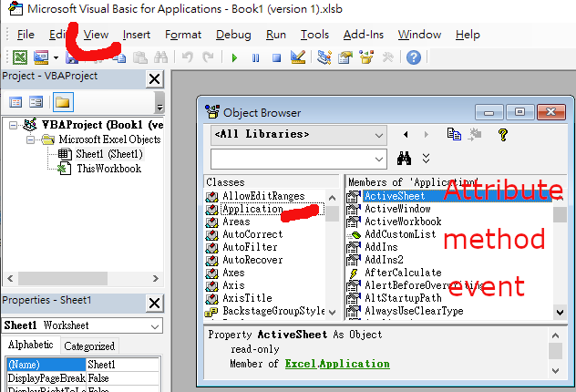Click the Redo toolbar icon
576x392 pixels.
[x=209, y=57]
